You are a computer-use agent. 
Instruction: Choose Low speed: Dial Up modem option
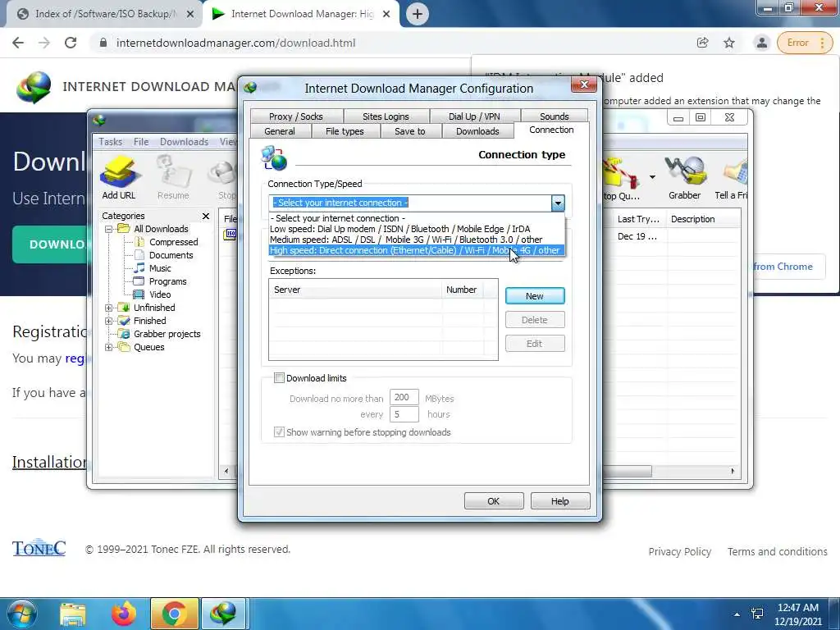[x=416, y=229]
